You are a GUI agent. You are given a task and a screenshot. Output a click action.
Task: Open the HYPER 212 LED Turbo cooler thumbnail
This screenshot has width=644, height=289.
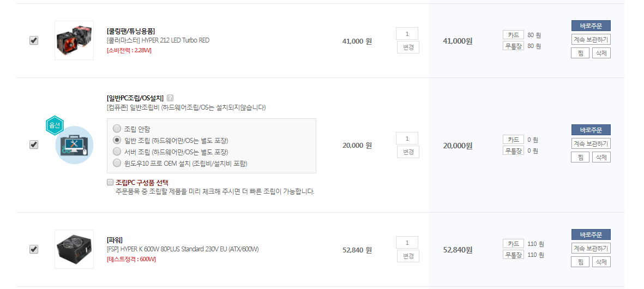(x=74, y=40)
